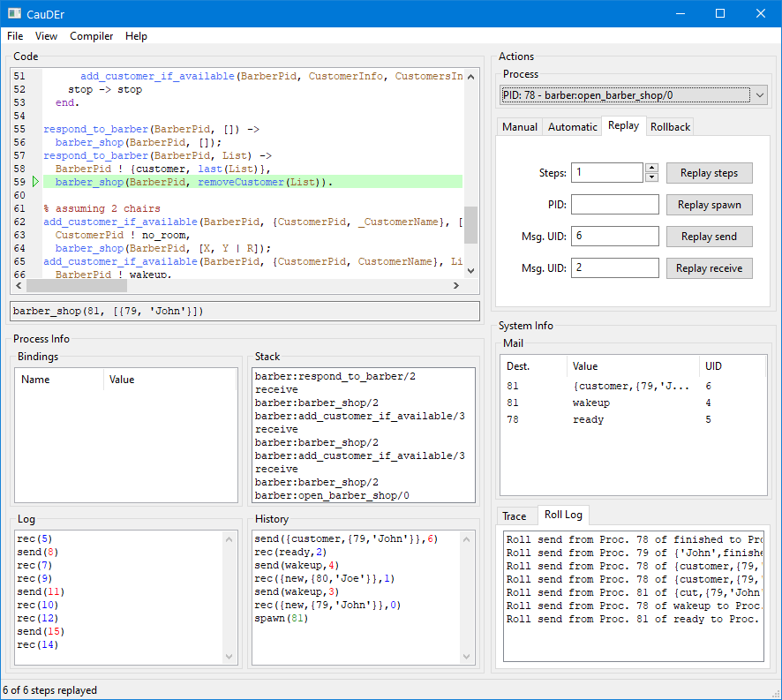Switch to the Manual tab

[x=520, y=127]
